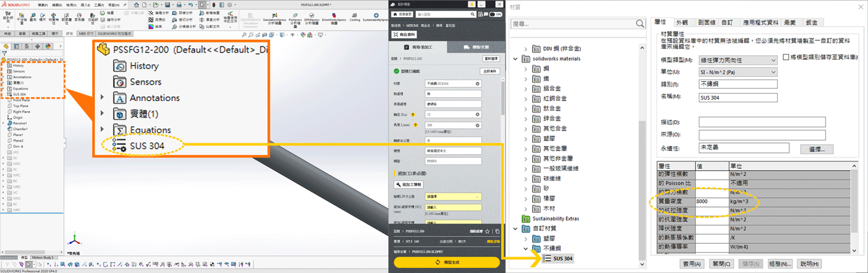
Task: Select the Revolve1 feature in the tree
Action: [x=19, y=123]
